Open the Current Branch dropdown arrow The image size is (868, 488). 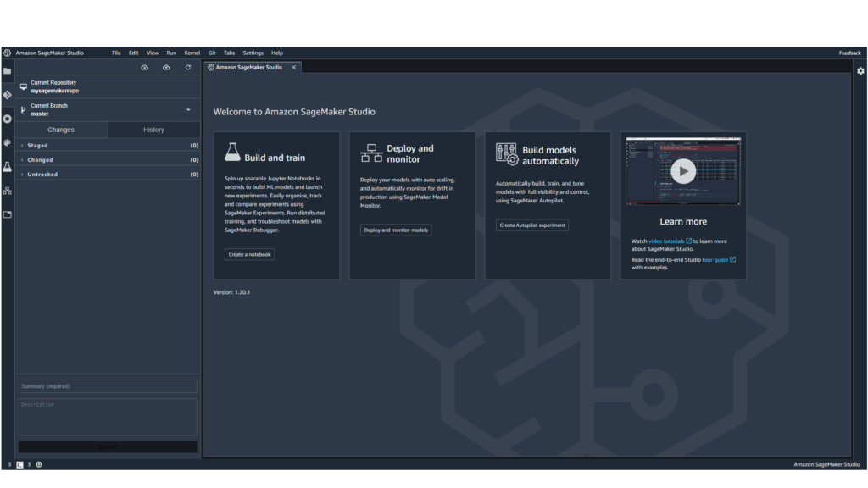[x=188, y=109]
